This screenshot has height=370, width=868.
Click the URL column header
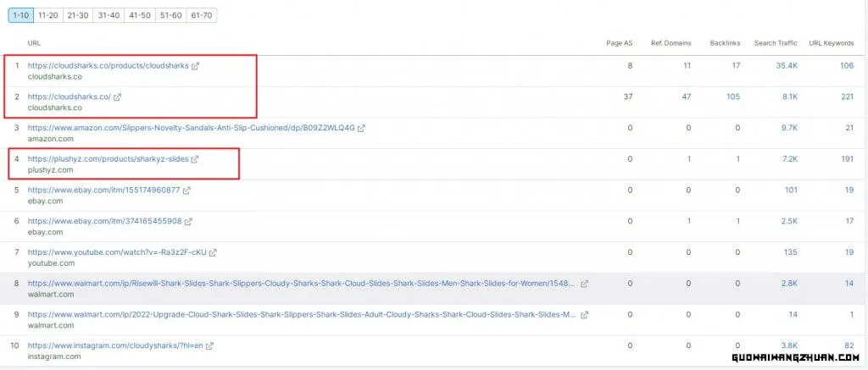[x=34, y=43]
